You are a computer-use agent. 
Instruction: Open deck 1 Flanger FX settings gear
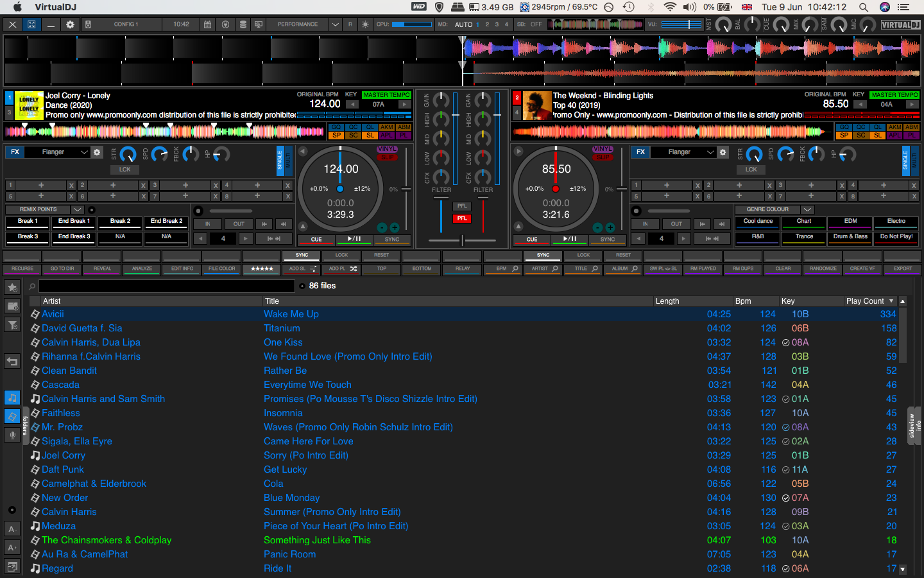coord(97,152)
